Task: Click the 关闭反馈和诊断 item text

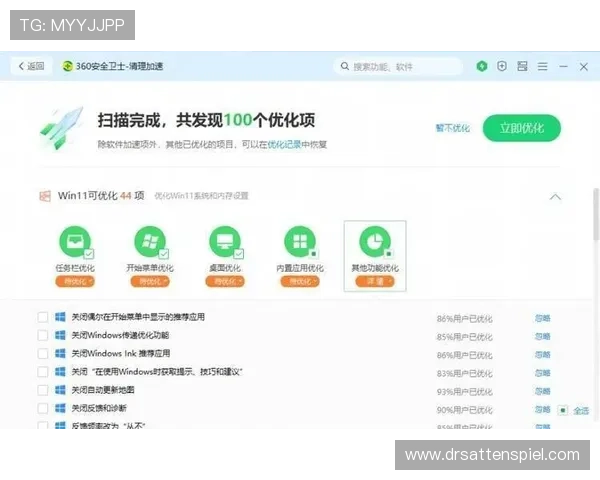Action: click(99, 408)
